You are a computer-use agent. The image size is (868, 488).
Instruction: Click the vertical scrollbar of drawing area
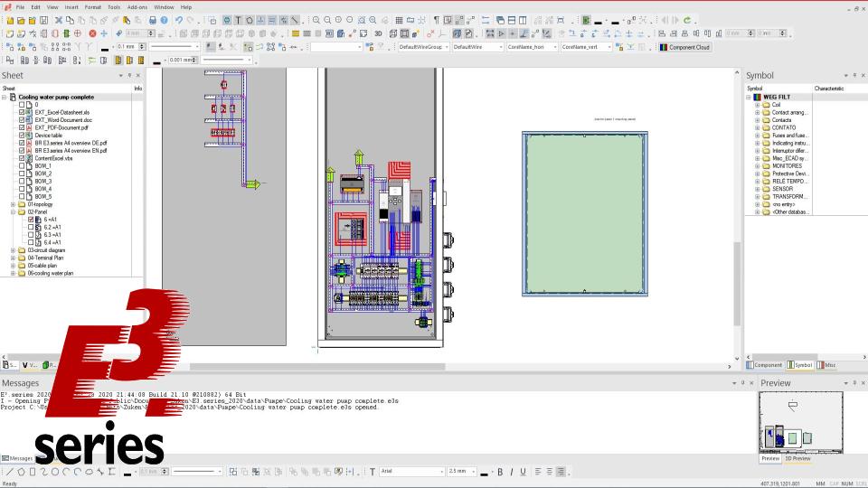point(737,283)
